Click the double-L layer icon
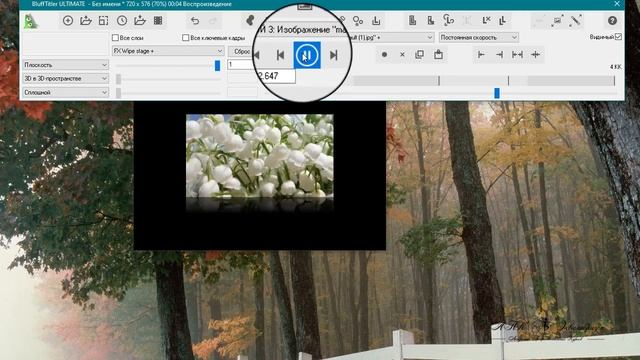This screenshot has width=640, height=360. (503, 20)
